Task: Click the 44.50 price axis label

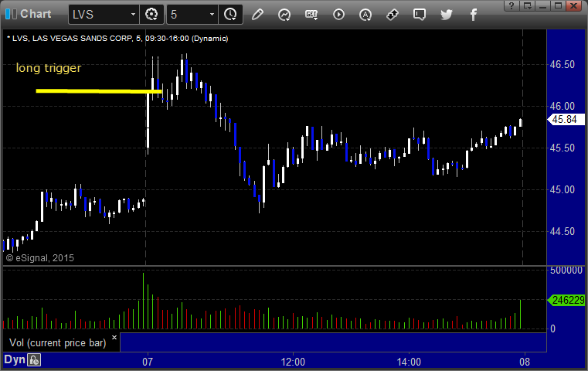Action: coord(563,231)
